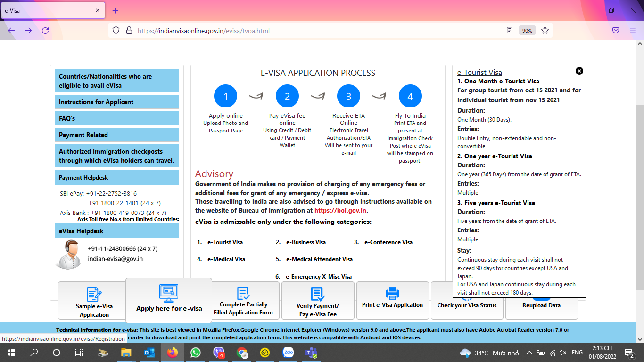
Task: Click the page vertical scrollbar
Action: (x=640, y=198)
